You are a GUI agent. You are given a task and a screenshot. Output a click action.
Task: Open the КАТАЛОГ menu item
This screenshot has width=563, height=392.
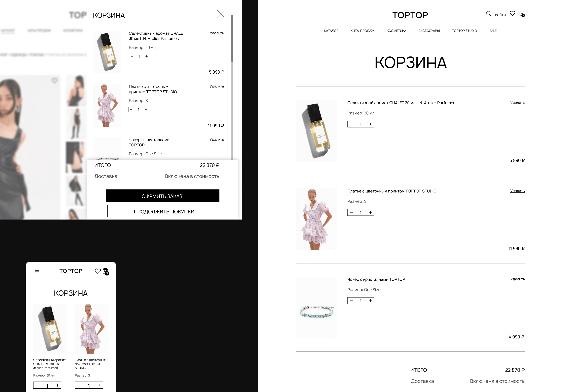point(331,31)
